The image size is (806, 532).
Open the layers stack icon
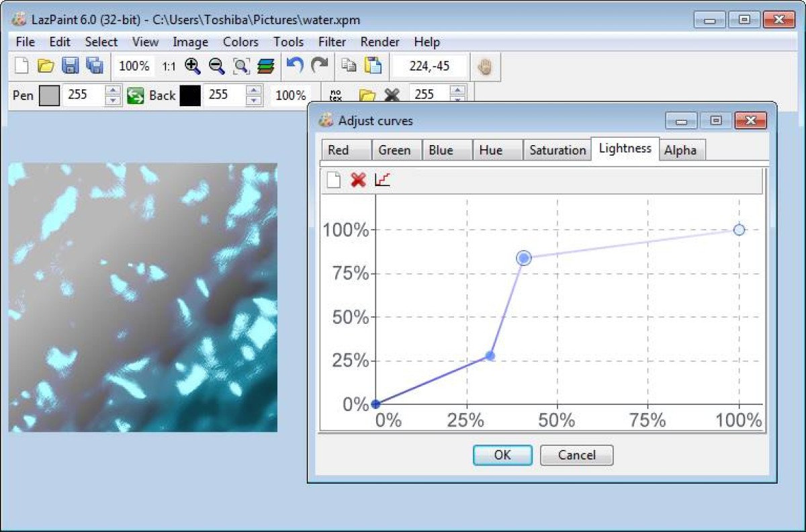coord(266,66)
